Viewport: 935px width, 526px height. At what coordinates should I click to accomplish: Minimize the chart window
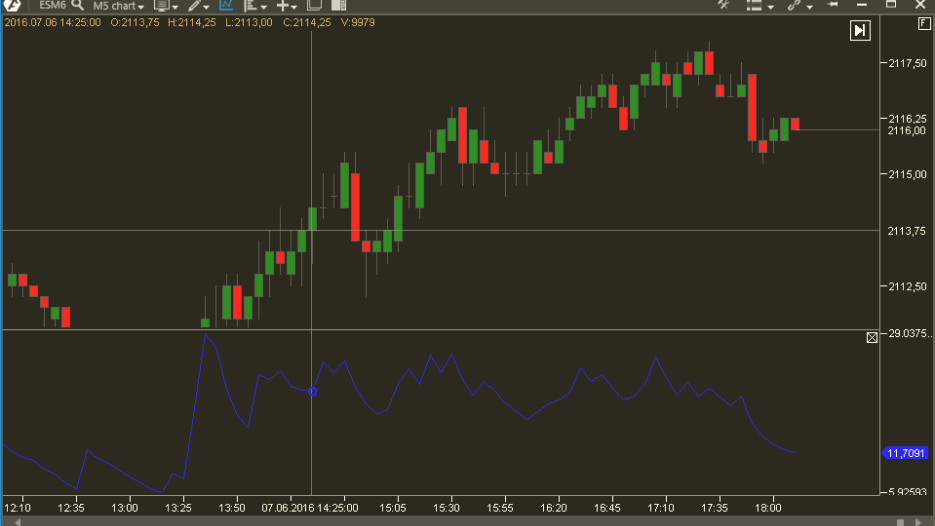click(862, 5)
